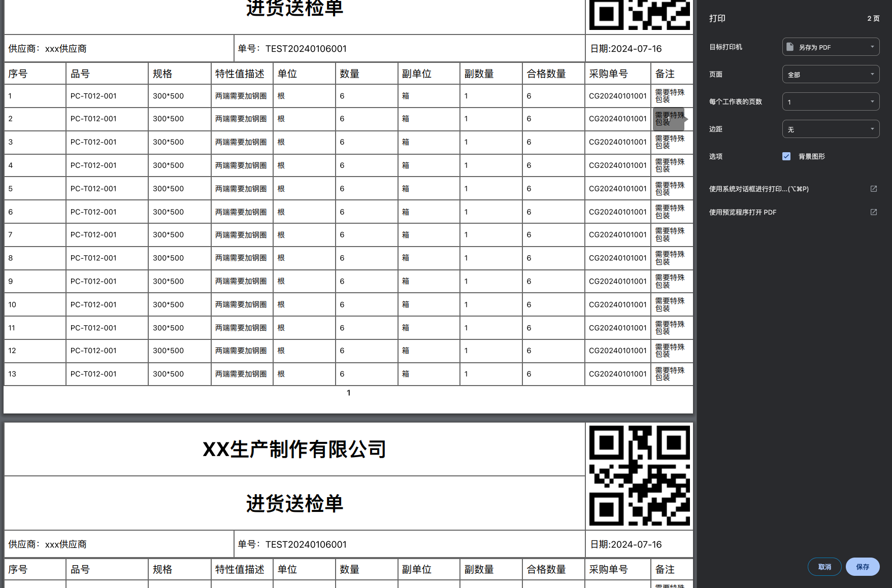
Task: Click the PDF document icon in destination field
Action: click(790, 47)
